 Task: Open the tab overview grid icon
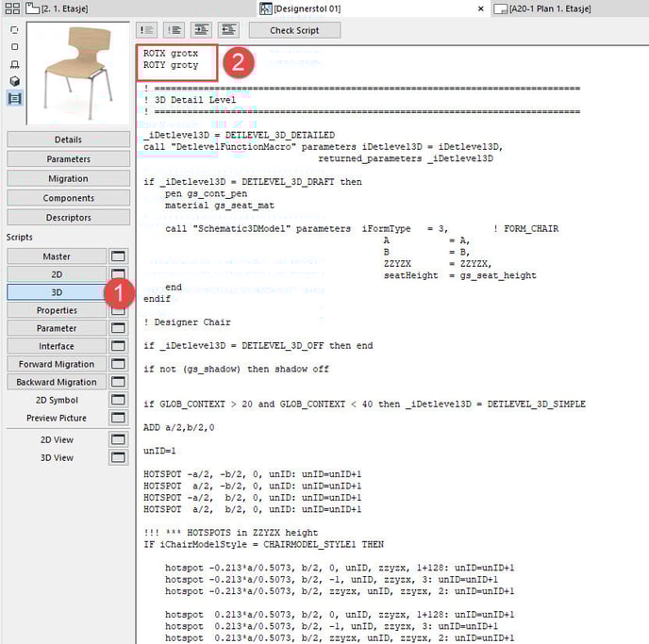tap(12, 8)
